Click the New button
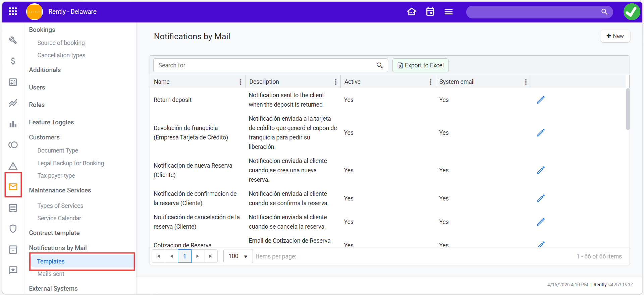The image size is (644, 295). point(615,36)
